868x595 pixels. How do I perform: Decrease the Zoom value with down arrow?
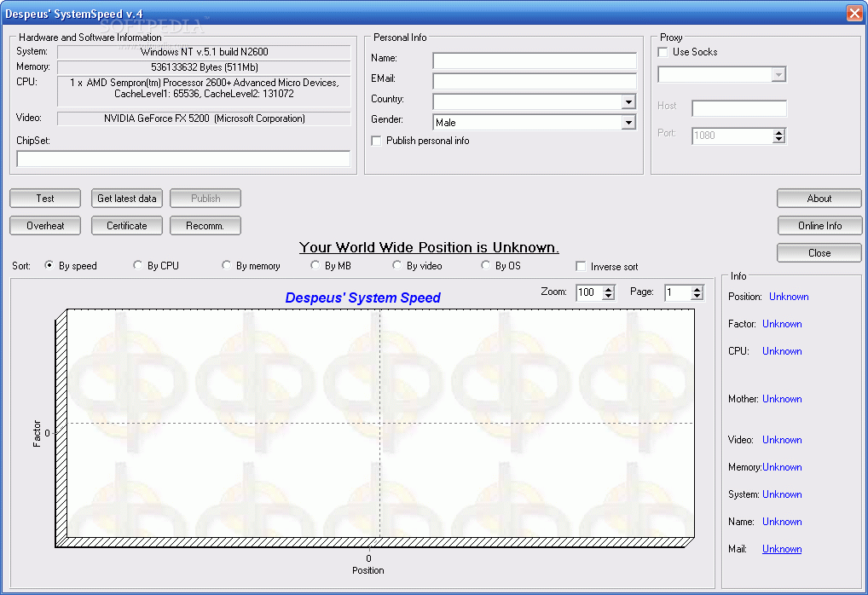tap(609, 296)
